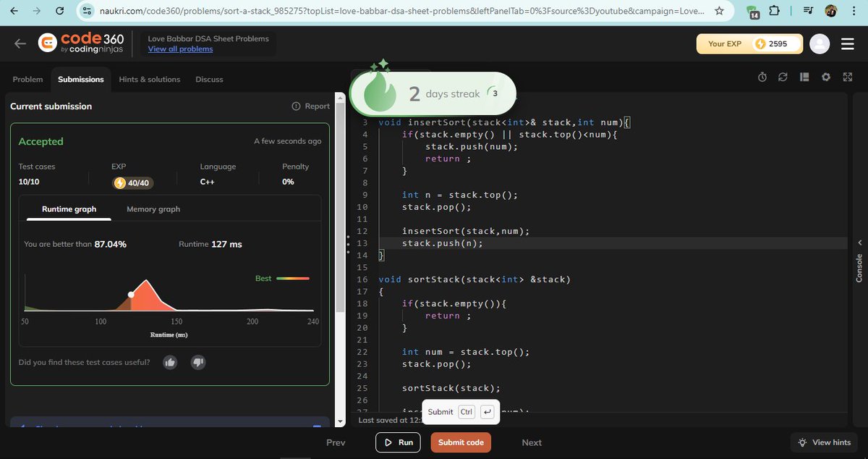868x459 pixels.
Task: Click the marker on the runtime graph
Action: click(131, 295)
